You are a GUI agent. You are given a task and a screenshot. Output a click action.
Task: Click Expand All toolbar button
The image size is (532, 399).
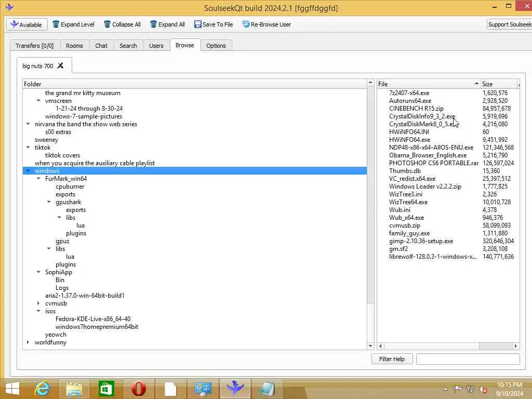click(x=168, y=24)
